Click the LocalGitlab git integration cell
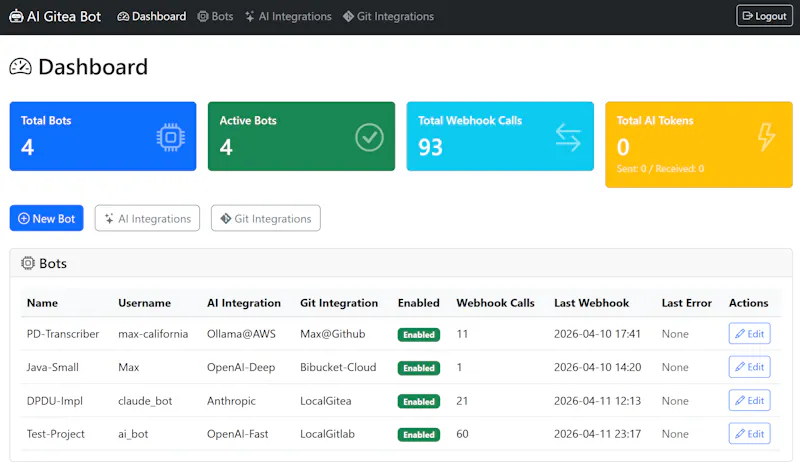Screen dimensions: 800x462 click(x=327, y=434)
